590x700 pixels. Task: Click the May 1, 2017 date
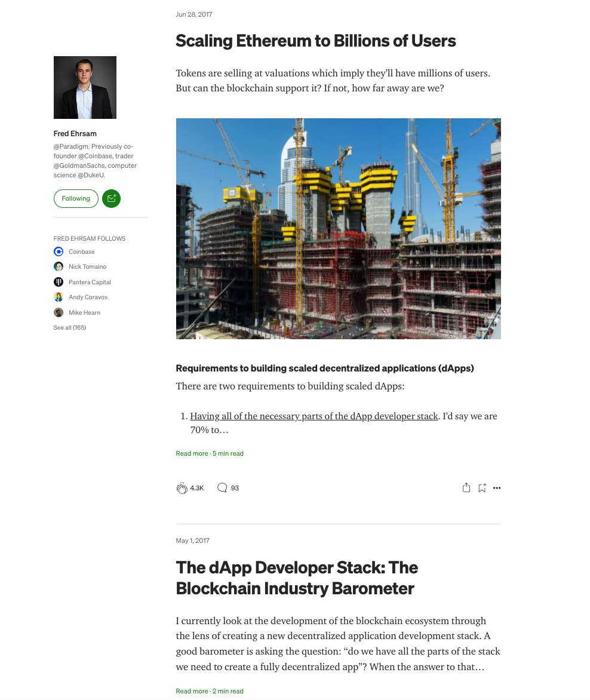pyautogui.click(x=193, y=541)
